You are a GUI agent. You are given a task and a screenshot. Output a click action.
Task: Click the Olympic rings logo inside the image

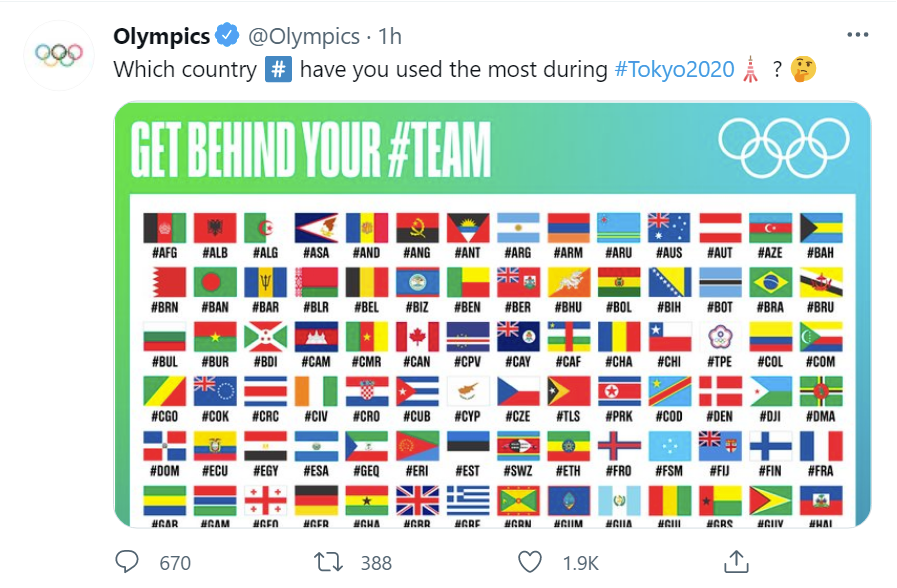(782, 145)
